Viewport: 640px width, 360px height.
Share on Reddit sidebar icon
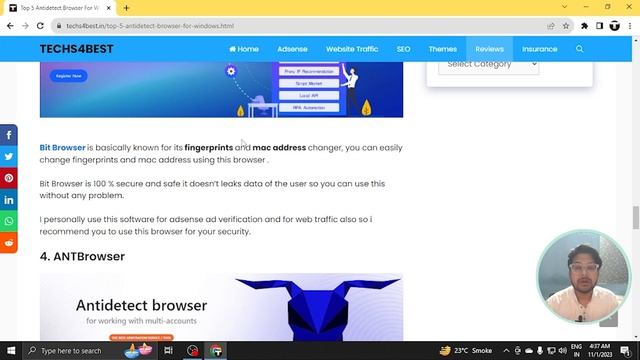(9, 243)
